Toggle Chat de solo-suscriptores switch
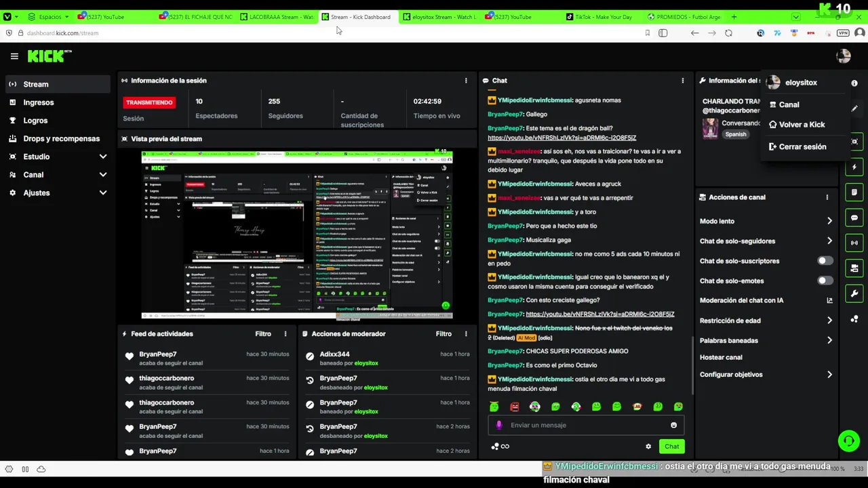Screen dimensions: 868x488 pos(825,261)
